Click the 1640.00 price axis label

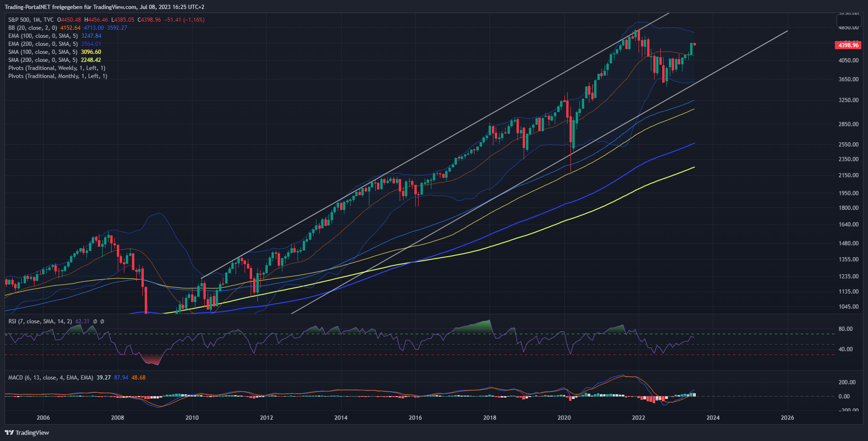click(x=849, y=225)
